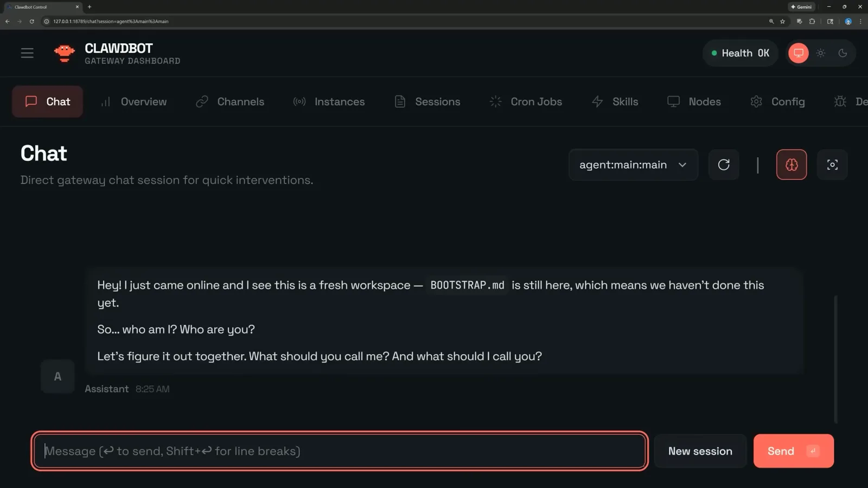Go to the Nodes tab

(694, 101)
